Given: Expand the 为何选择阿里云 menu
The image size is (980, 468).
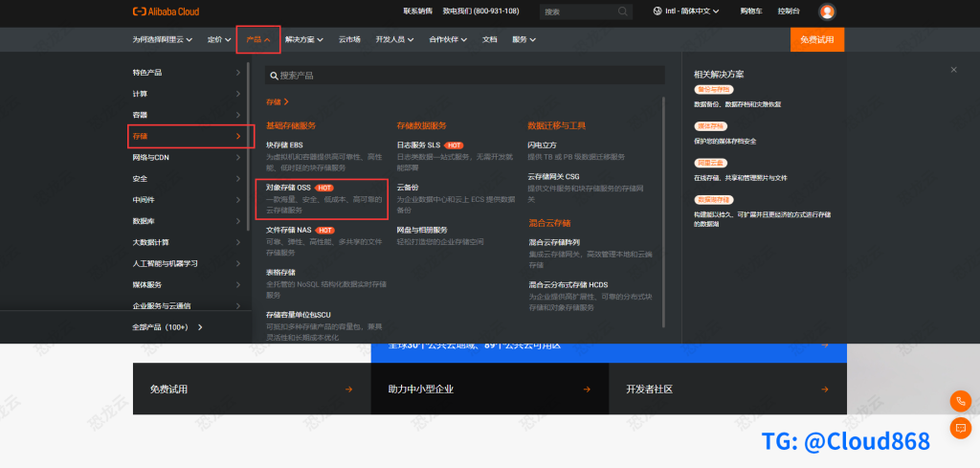Looking at the screenshot, I should click(162, 39).
